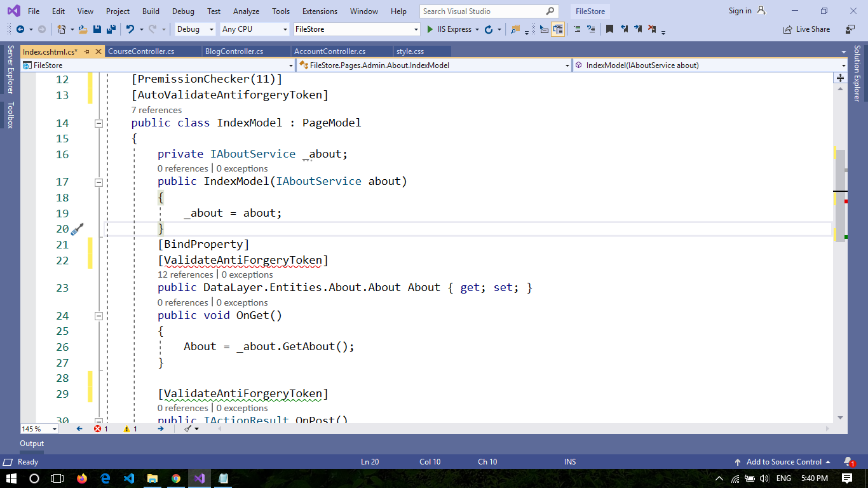
Task: Click the IIS Express run button
Action: pyautogui.click(x=449, y=29)
